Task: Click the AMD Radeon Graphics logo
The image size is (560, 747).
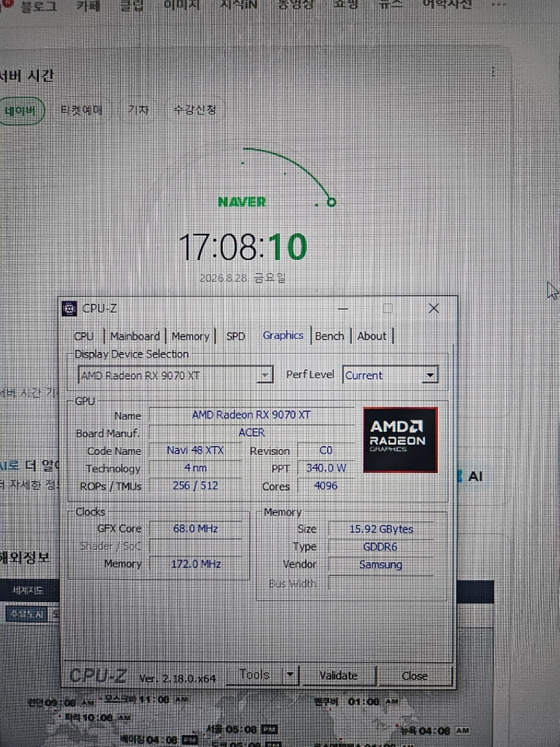Action: coord(400,440)
